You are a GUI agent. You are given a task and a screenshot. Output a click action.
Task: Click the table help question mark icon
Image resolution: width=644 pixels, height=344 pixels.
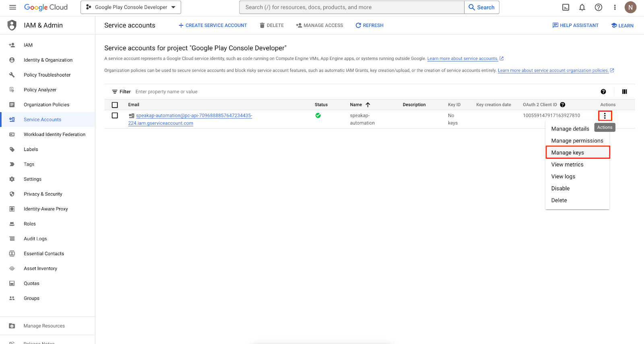coord(603,92)
